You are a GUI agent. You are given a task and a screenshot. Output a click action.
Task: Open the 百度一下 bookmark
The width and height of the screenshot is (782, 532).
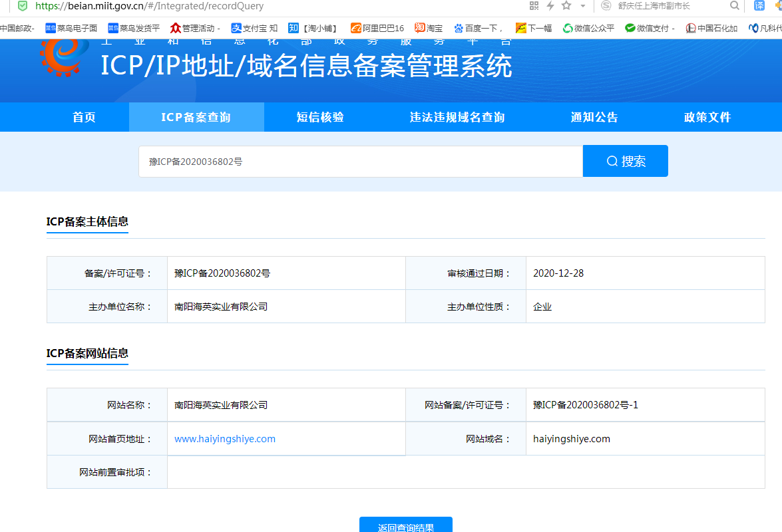coord(478,29)
